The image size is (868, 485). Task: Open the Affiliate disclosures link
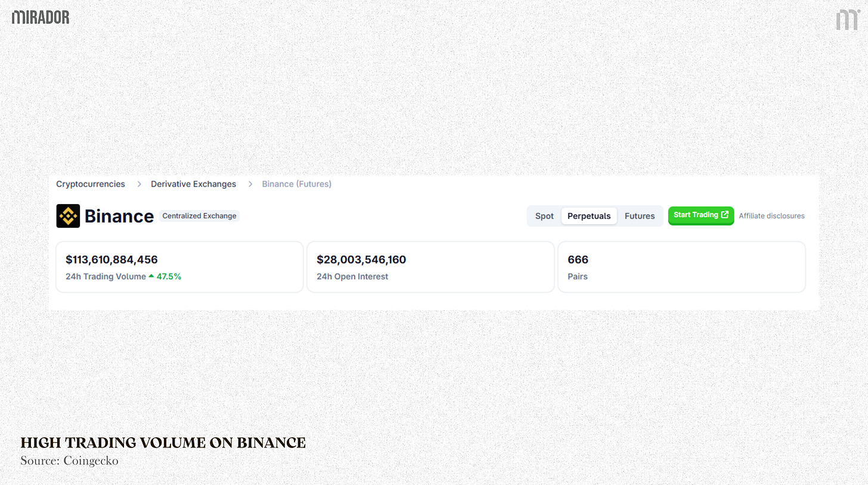[x=771, y=216]
